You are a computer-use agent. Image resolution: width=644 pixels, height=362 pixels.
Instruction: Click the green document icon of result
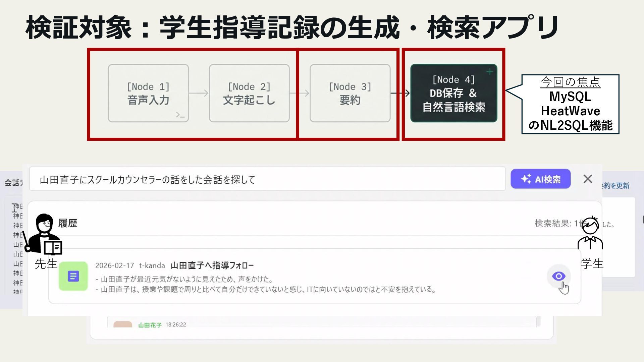[x=73, y=276]
